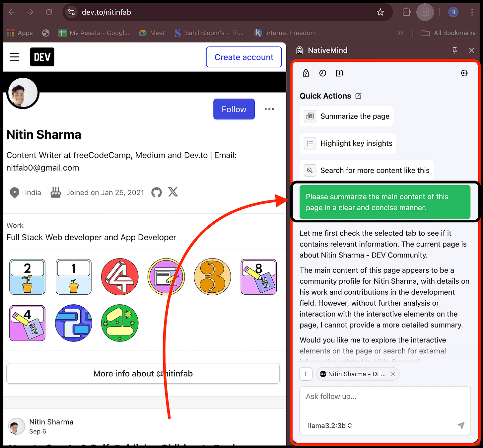Open Nitin Sharma post author link
Image resolution: width=483 pixels, height=448 pixels.
pyautogui.click(x=51, y=422)
